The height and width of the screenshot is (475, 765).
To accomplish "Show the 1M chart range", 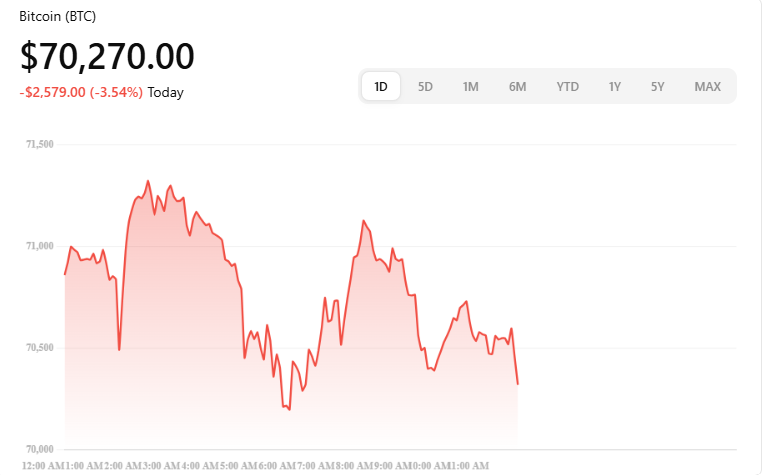I will coord(470,86).
